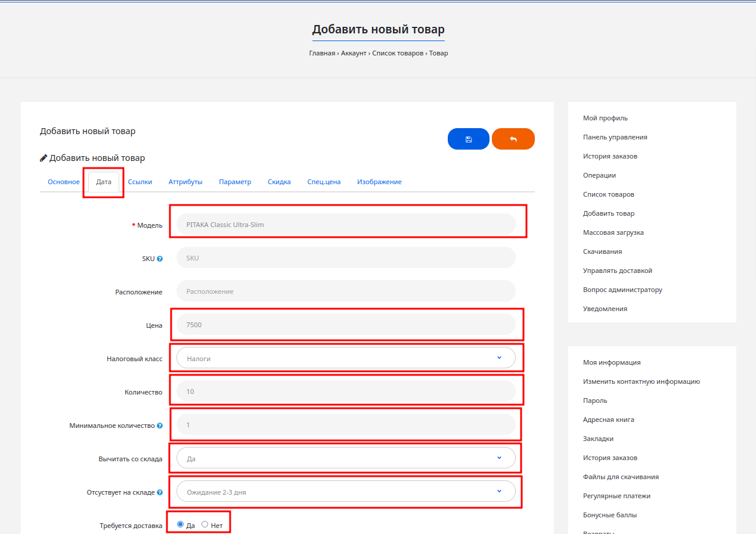Click the SKU help question icon
Image resolution: width=756 pixels, height=534 pixels.
pos(160,259)
